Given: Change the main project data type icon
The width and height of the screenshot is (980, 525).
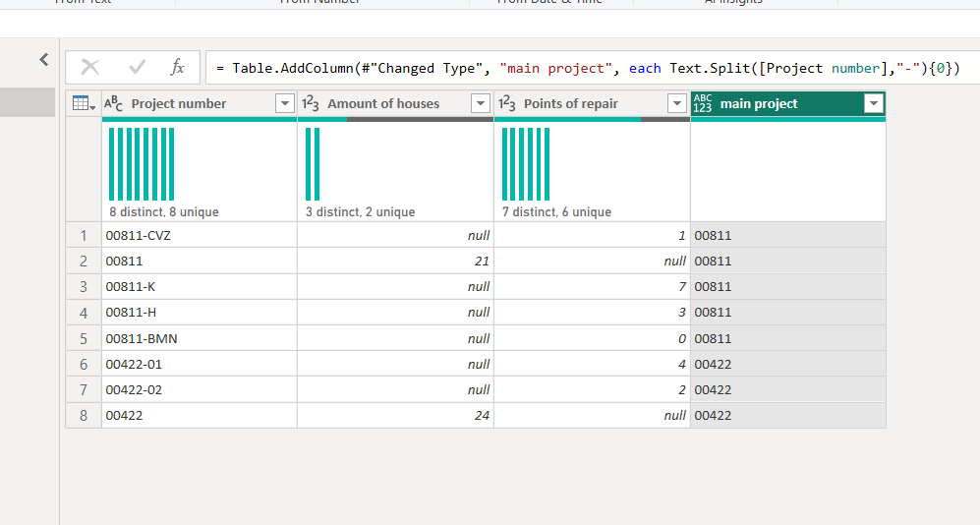Looking at the screenshot, I should coord(703,104).
